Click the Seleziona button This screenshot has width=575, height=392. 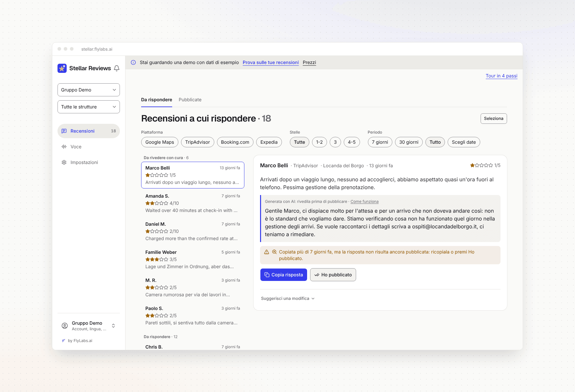tap(494, 119)
